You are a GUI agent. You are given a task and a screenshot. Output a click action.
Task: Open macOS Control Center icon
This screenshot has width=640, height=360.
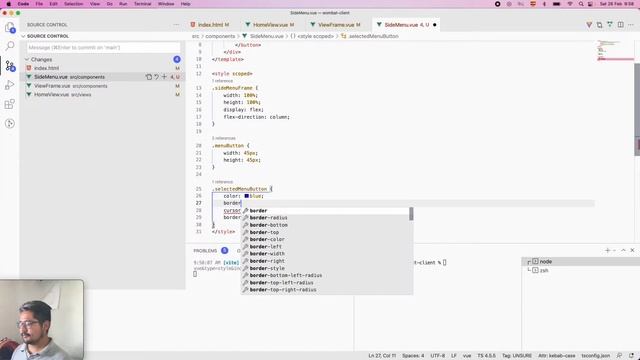[x=590, y=4]
